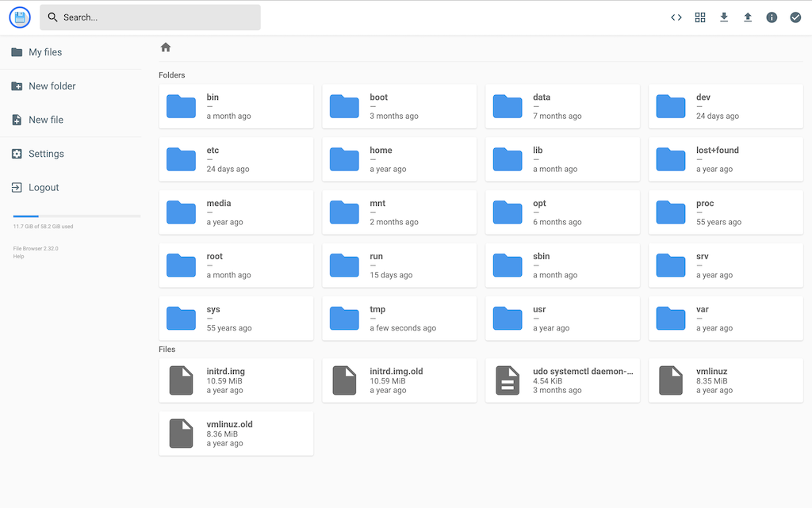812x508 pixels.
Task: Go to the home breadcrumb icon
Action: click(166, 48)
